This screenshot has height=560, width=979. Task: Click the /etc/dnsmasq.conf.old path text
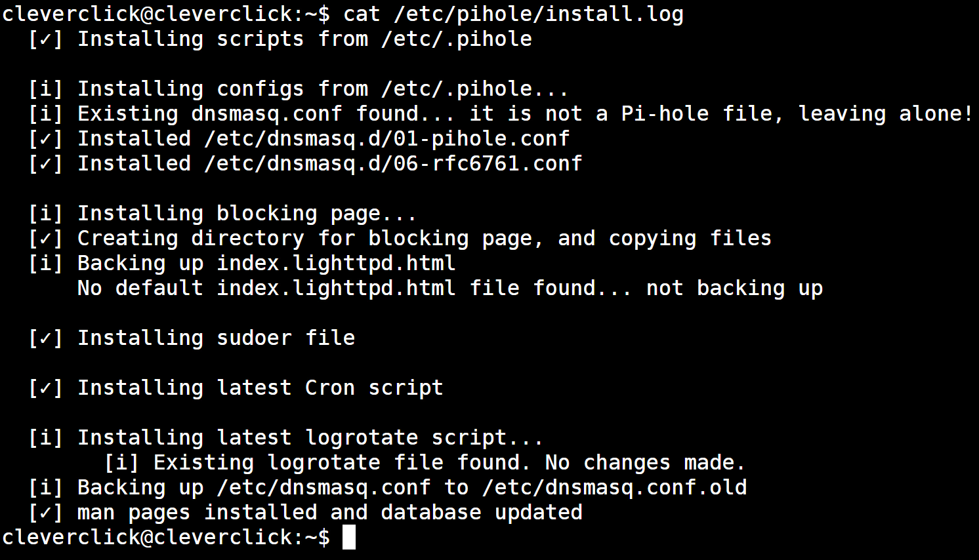pos(614,488)
